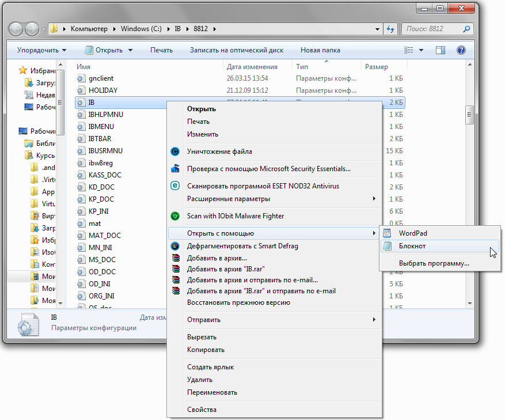
Task: Click the file shredder icon for 'Уничтожение файла'
Action: point(176,152)
